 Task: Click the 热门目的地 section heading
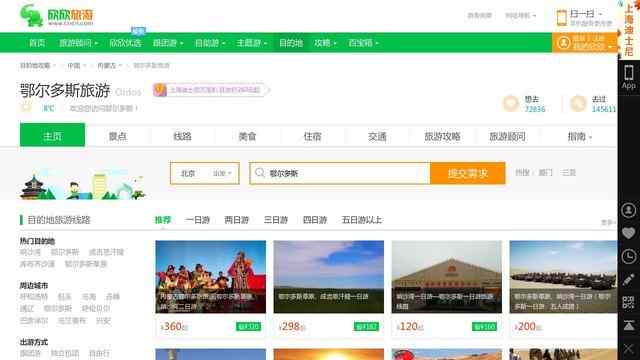pos(37,241)
